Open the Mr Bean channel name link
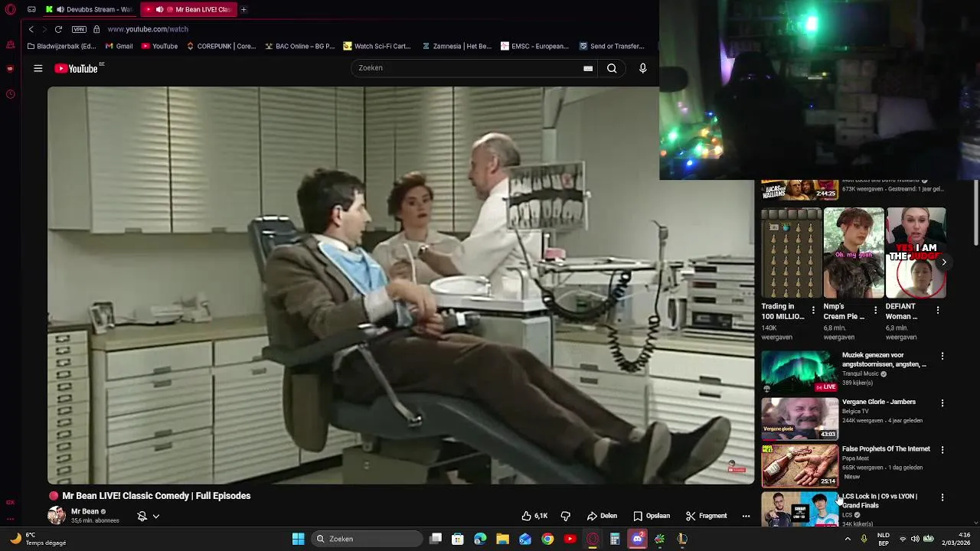980x551 pixels. pos(85,511)
